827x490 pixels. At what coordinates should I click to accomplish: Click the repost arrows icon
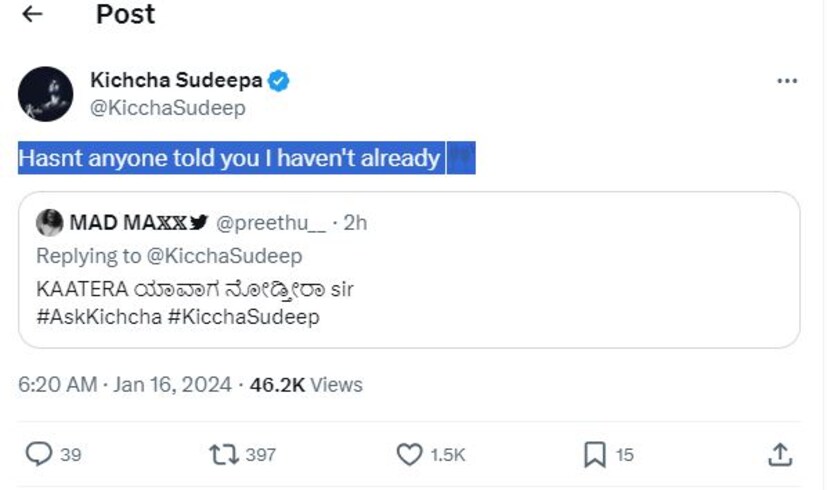(222, 455)
